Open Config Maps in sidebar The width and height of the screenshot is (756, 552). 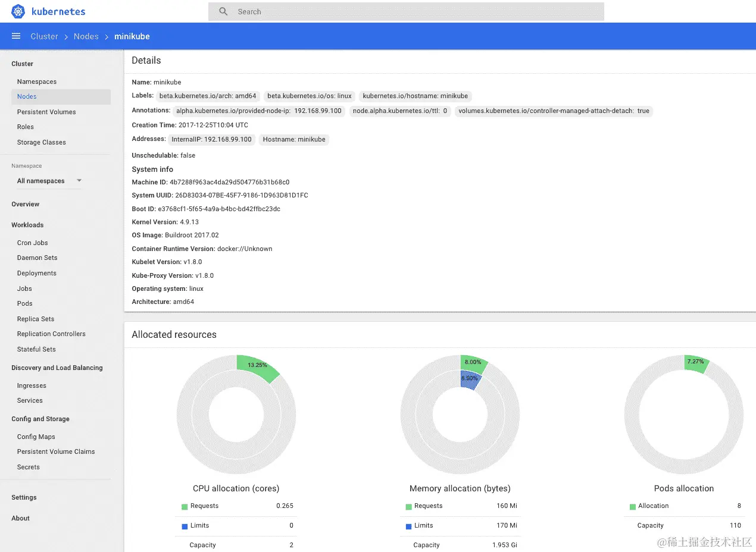click(36, 437)
